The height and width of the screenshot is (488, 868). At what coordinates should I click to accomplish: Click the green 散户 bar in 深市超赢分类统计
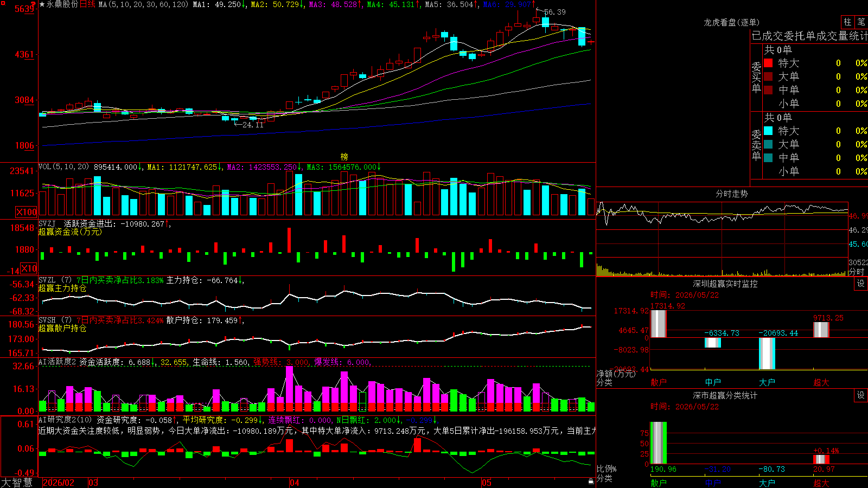tap(659, 443)
